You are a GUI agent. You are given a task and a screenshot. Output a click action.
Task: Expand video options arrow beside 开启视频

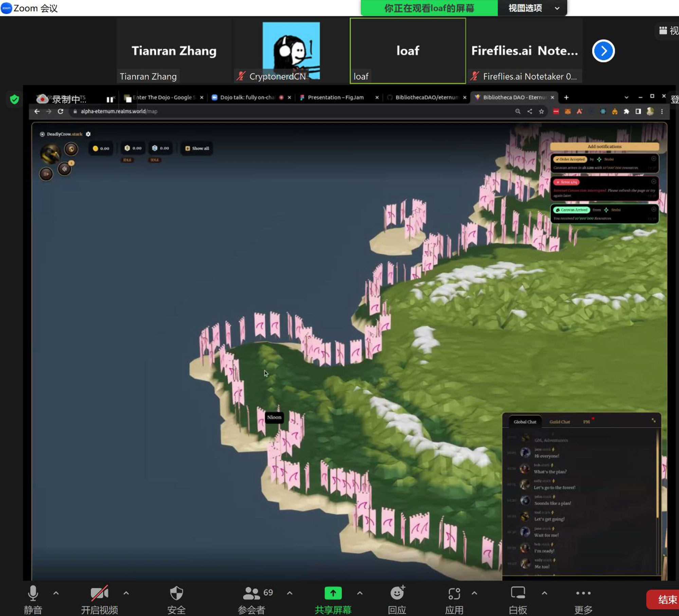point(126,593)
